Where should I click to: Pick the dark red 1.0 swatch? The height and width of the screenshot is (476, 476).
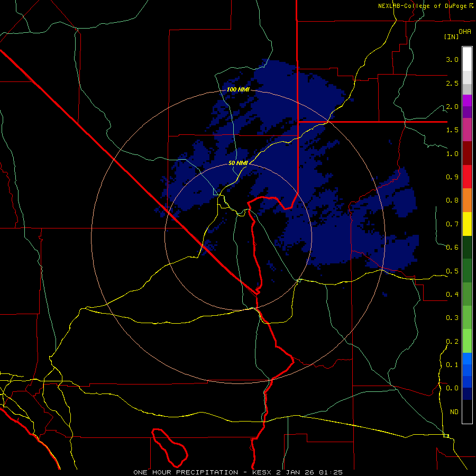pos(467,153)
